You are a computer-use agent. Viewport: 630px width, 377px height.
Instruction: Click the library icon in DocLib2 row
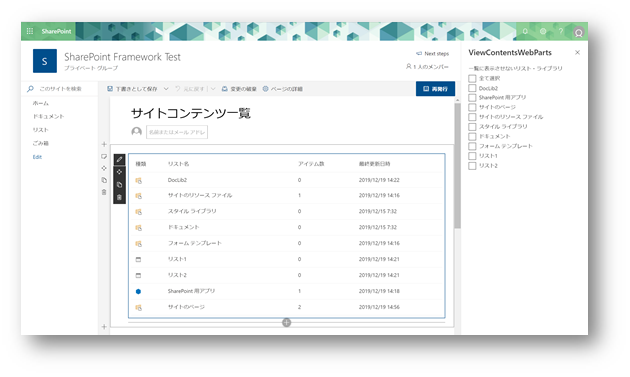click(x=139, y=180)
